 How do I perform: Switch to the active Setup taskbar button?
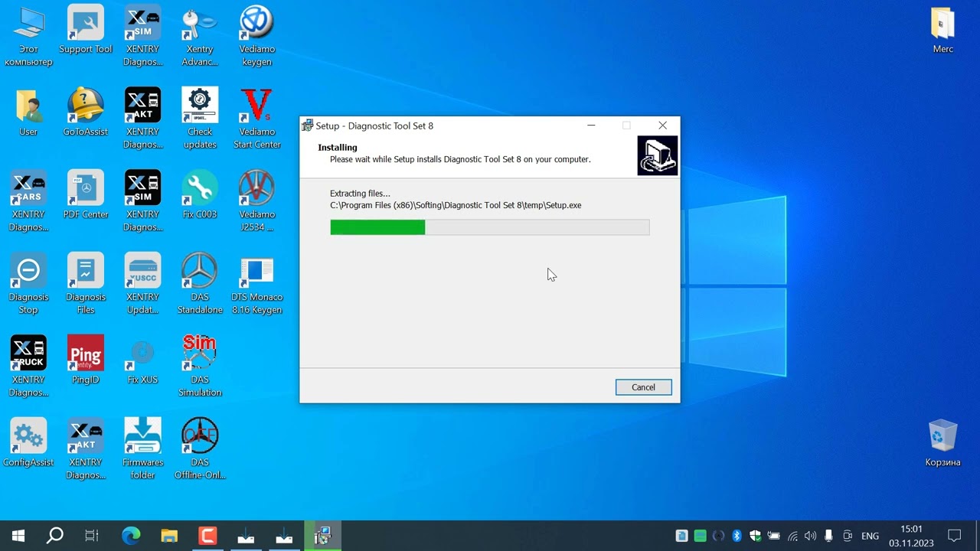tap(322, 536)
